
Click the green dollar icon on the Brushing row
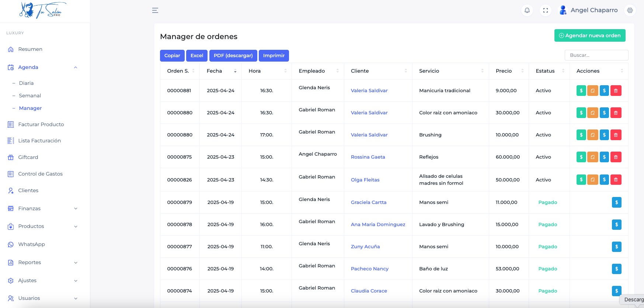click(x=581, y=135)
